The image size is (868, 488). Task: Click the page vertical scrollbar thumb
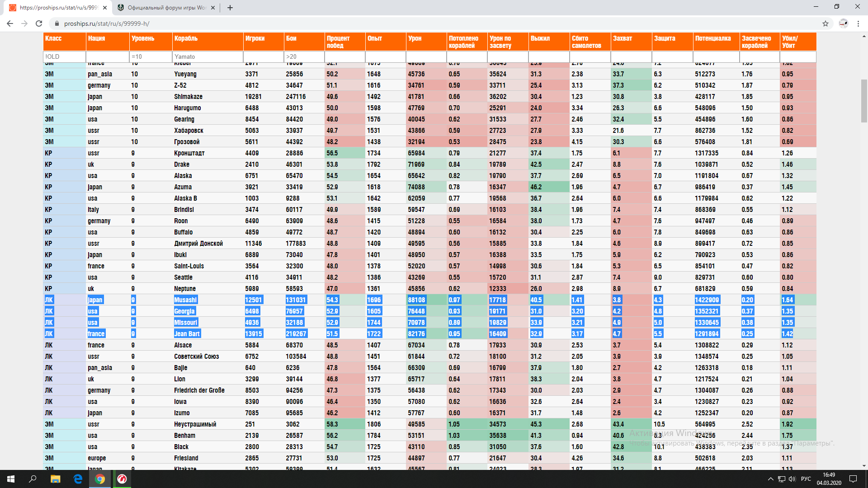[x=864, y=100]
